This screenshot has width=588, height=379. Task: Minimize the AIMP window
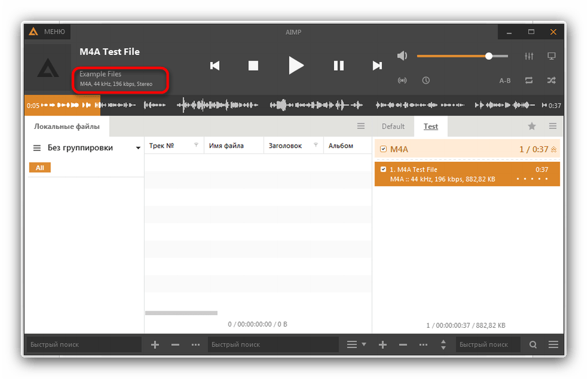click(x=509, y=32)
